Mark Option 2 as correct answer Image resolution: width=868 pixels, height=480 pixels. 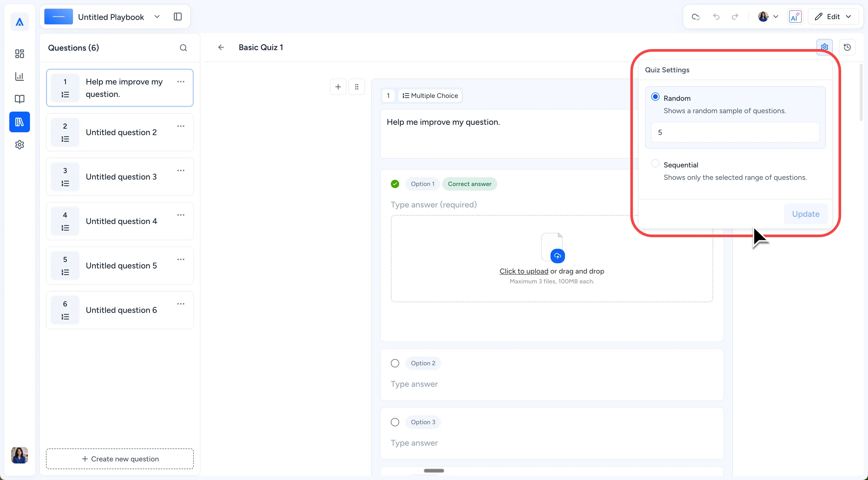click(395, 363)
